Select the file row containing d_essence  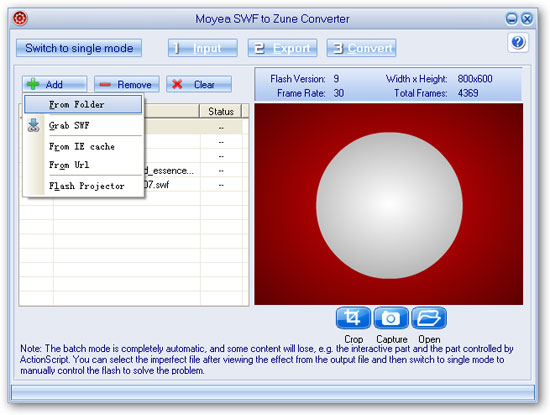134,170
